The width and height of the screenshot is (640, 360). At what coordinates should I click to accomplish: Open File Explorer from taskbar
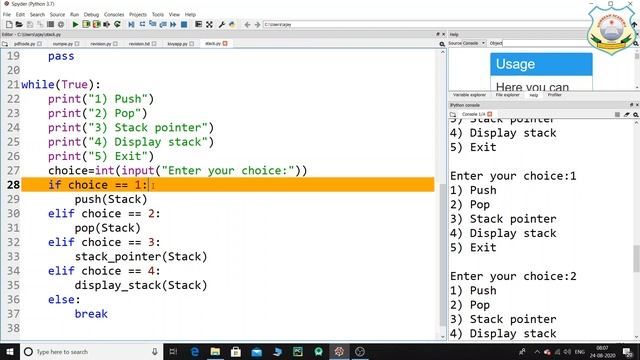(215, 351)
